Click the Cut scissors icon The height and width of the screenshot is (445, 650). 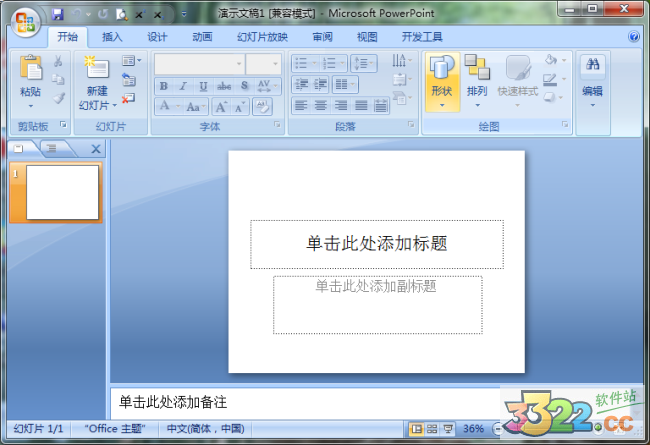coord(58,61)
